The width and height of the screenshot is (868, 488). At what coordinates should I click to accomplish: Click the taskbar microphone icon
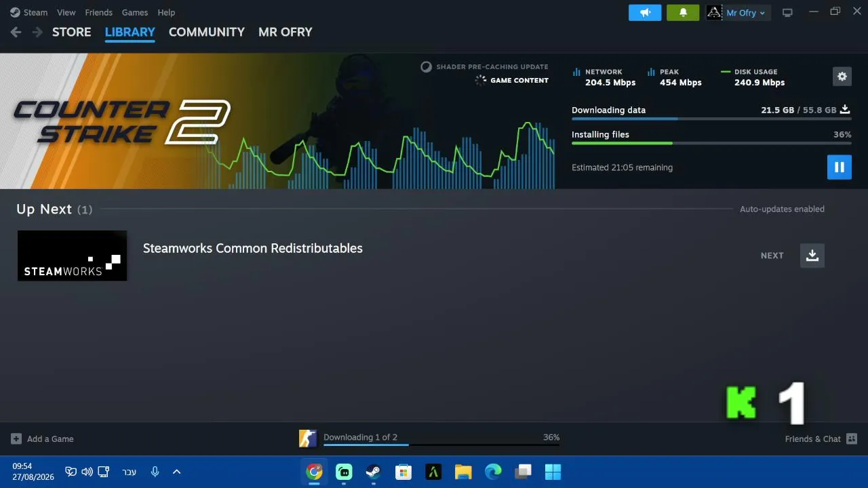point(155,472)
